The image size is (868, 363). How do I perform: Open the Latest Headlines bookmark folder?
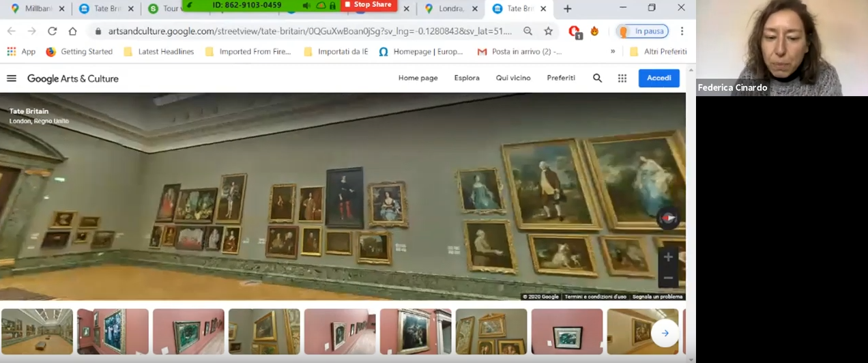point(159,52)
